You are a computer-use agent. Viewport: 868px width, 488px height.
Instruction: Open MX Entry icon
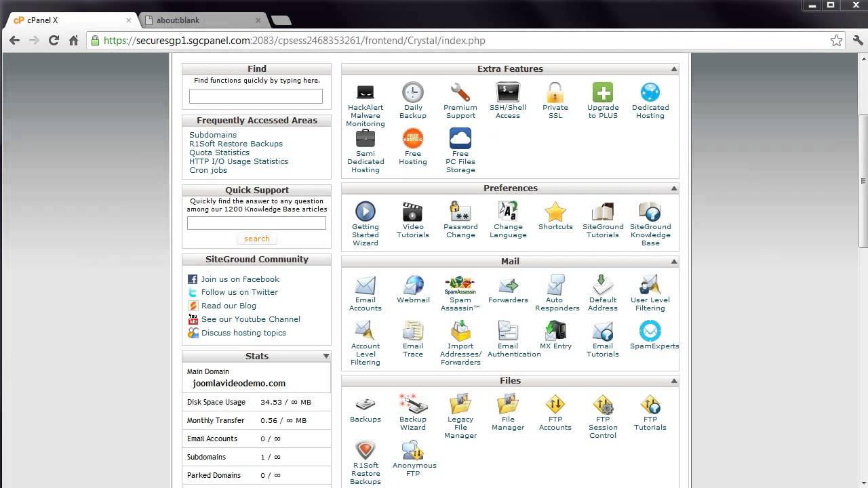[555, 331]
